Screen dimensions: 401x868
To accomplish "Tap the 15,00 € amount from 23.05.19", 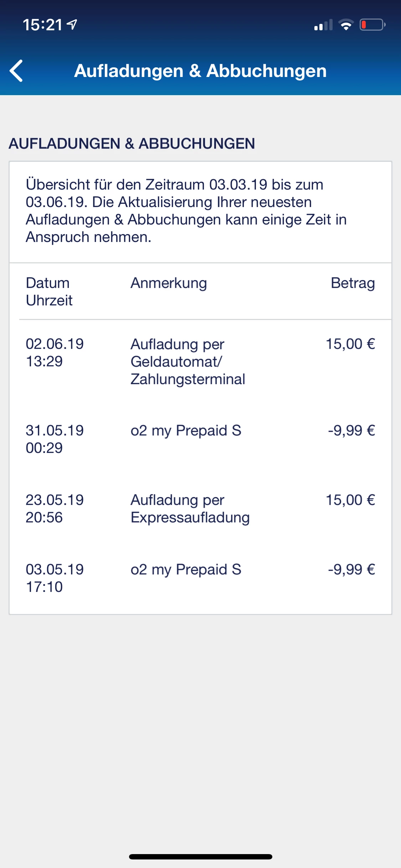I will click(x=350, y=500).
